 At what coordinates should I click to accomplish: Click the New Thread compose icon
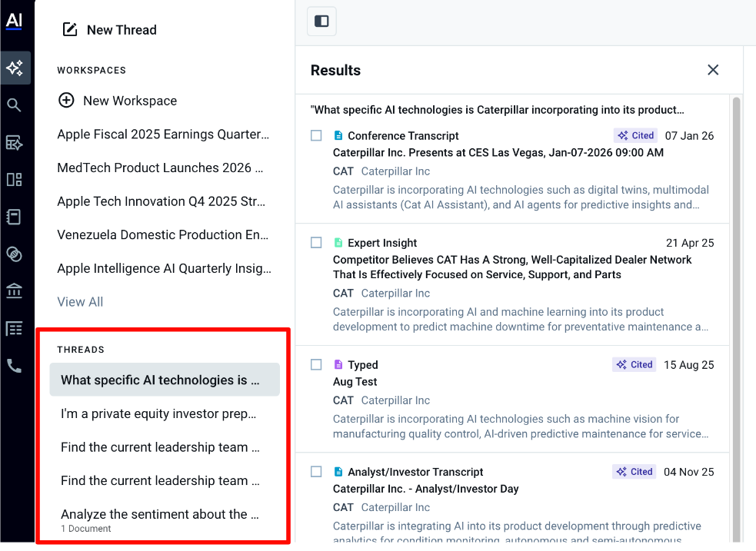click(x=70, y=30)
